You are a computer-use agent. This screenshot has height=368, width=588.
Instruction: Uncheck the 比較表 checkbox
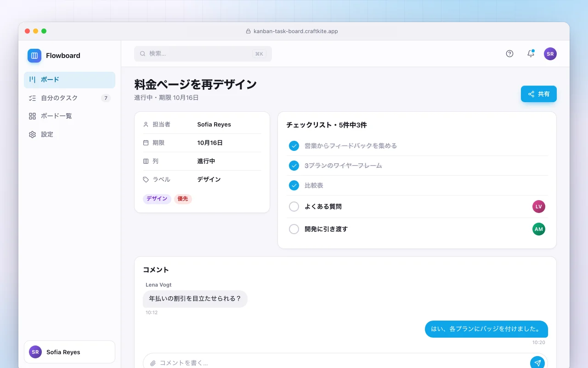pyautogui.click(x=294, y=185)
